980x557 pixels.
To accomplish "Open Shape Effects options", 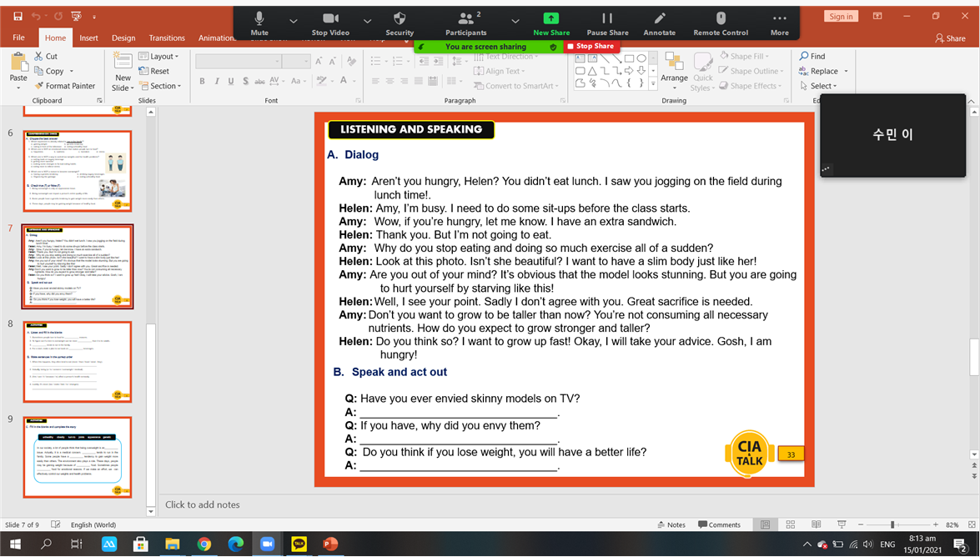I will (749, 86).
